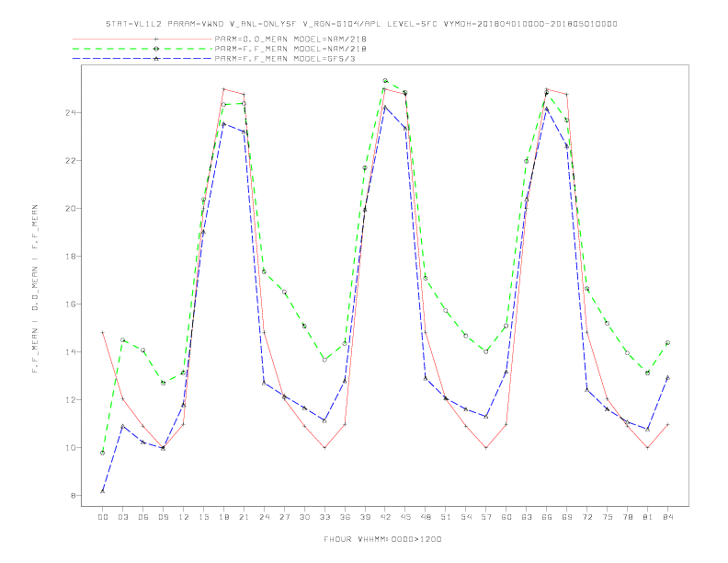Image resolution: width=728 pixels, height=563 pixels.
Task: Click x-axis forecast hour label 54
Action: pyautogui.click(x=466, y=517)
